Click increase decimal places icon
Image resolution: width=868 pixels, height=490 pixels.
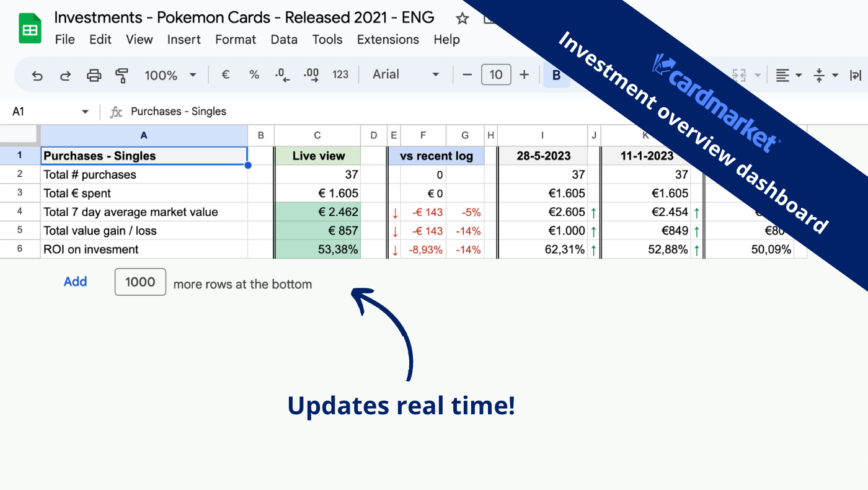click(x=311, y=76)
